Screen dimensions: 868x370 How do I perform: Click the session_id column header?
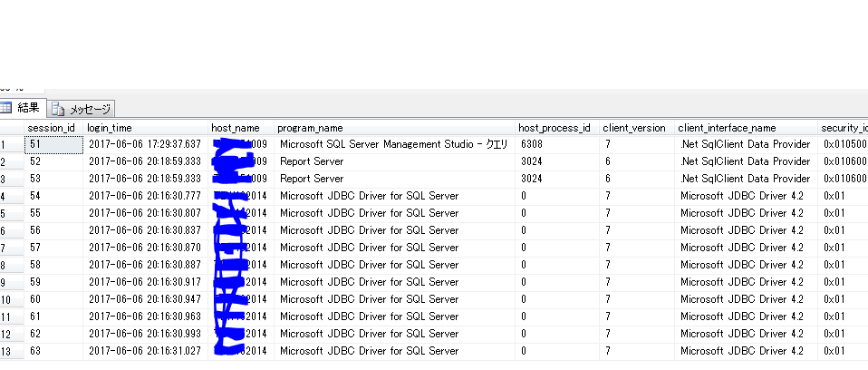[53, 128]
